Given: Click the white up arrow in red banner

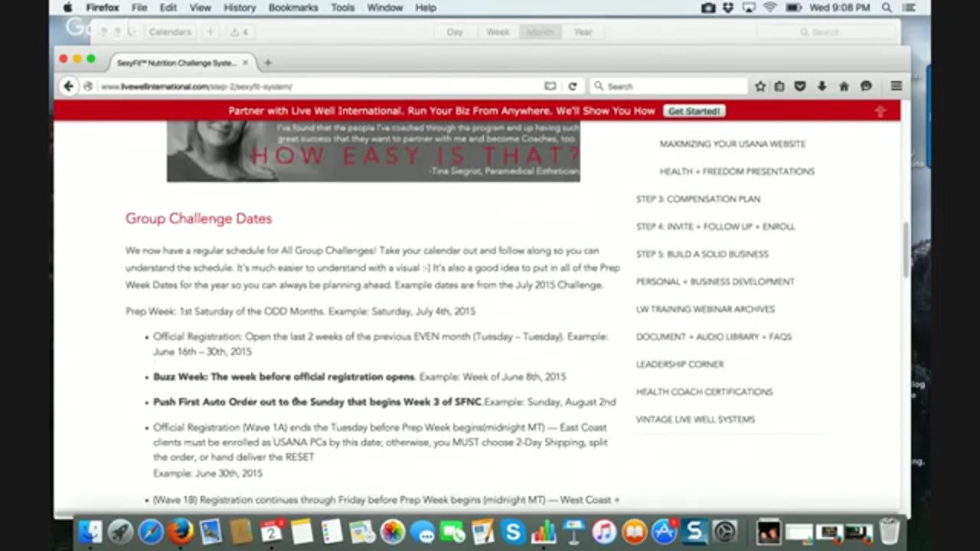Looking at the screenshot, I should tap(880, 111).
